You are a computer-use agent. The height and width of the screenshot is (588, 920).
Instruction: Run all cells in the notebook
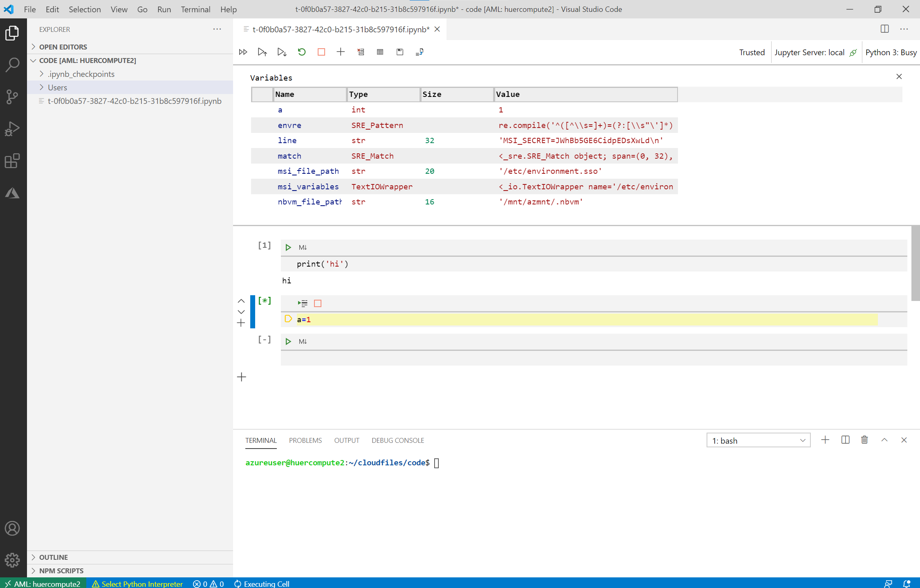tap(243, 52)
